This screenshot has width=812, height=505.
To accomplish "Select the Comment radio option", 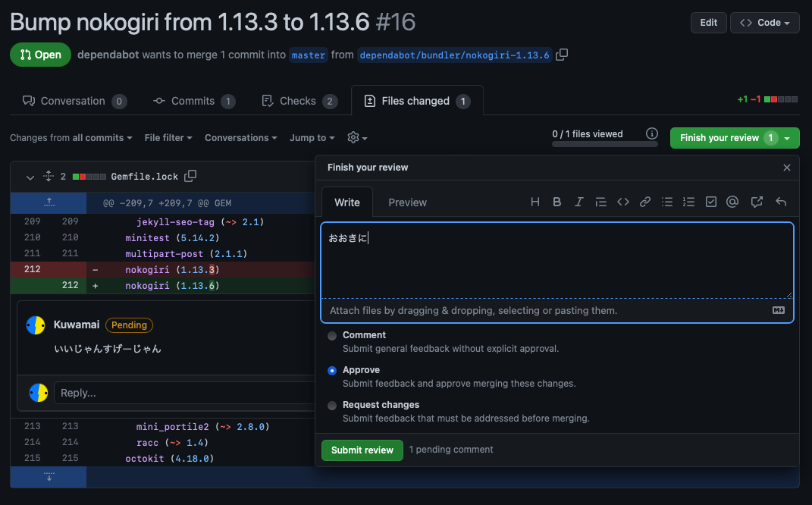I will 332,336.
